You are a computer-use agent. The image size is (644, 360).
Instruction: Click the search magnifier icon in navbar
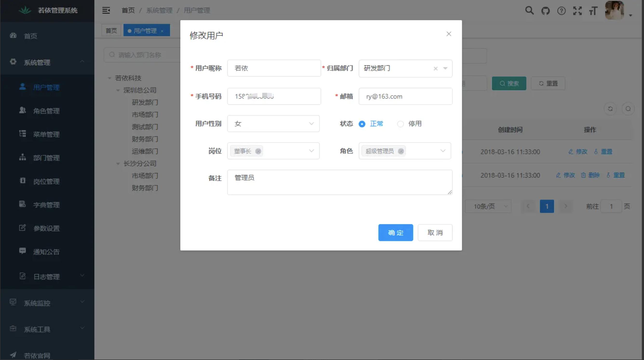[529, 11]
